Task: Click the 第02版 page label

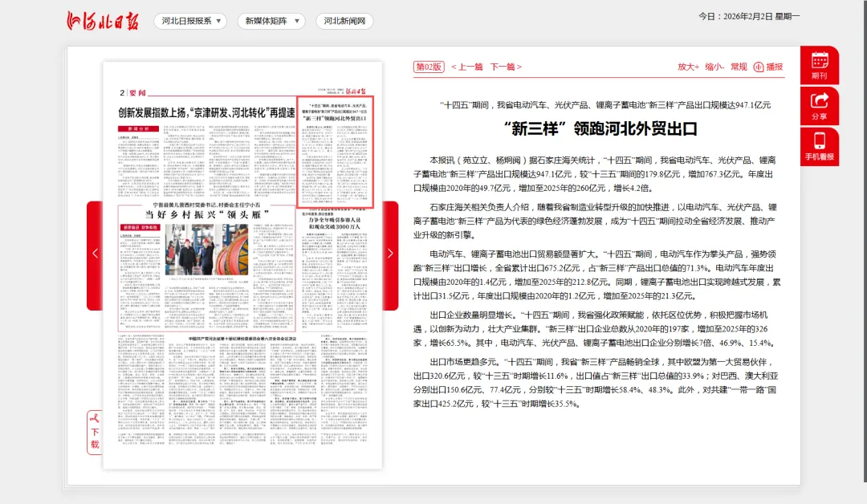Action: (x=429, y=67)
